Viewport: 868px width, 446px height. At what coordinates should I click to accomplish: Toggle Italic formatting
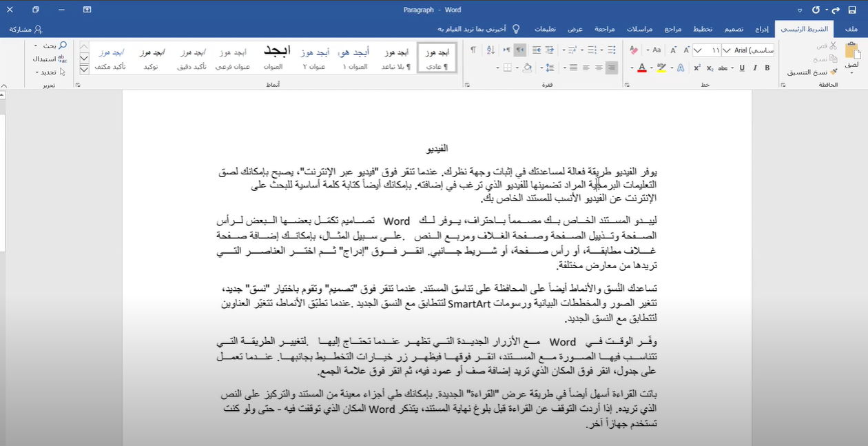tap(754, 68)
